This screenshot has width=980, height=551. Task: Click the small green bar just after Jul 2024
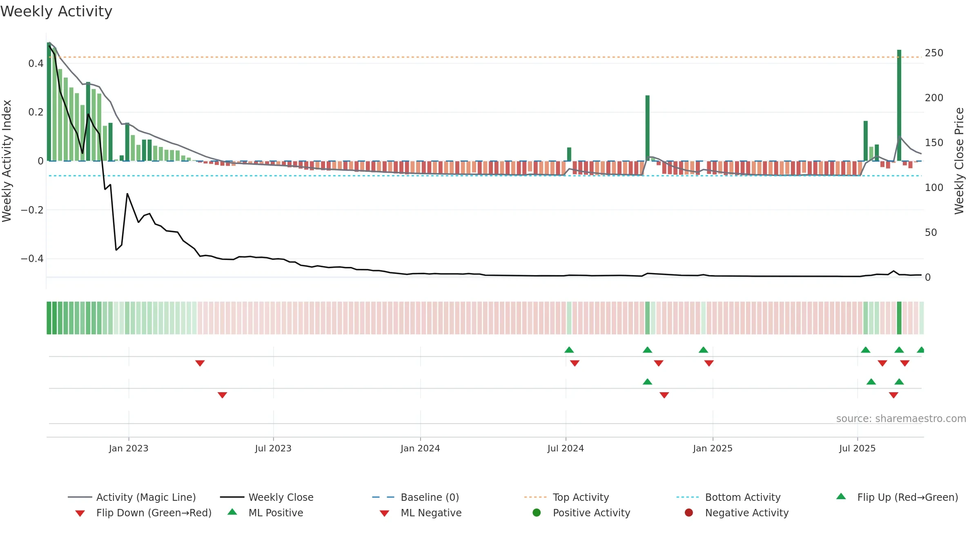point(569,154)
